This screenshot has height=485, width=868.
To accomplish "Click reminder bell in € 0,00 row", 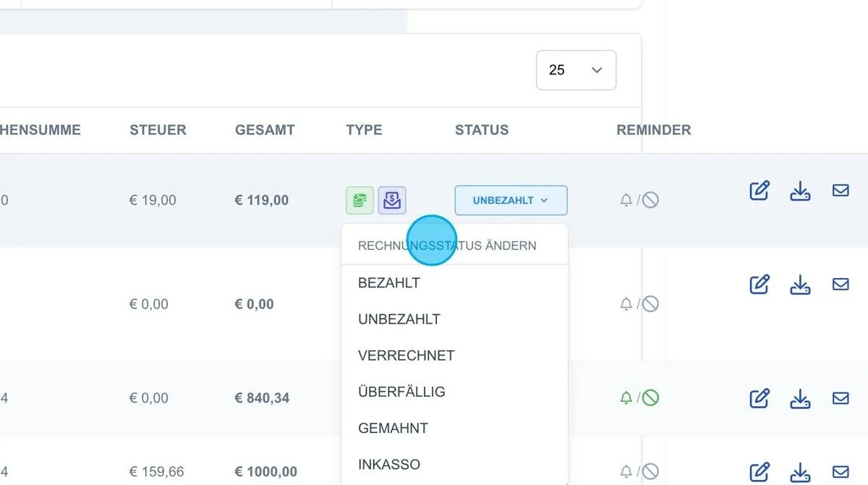I will pos(626,304).
